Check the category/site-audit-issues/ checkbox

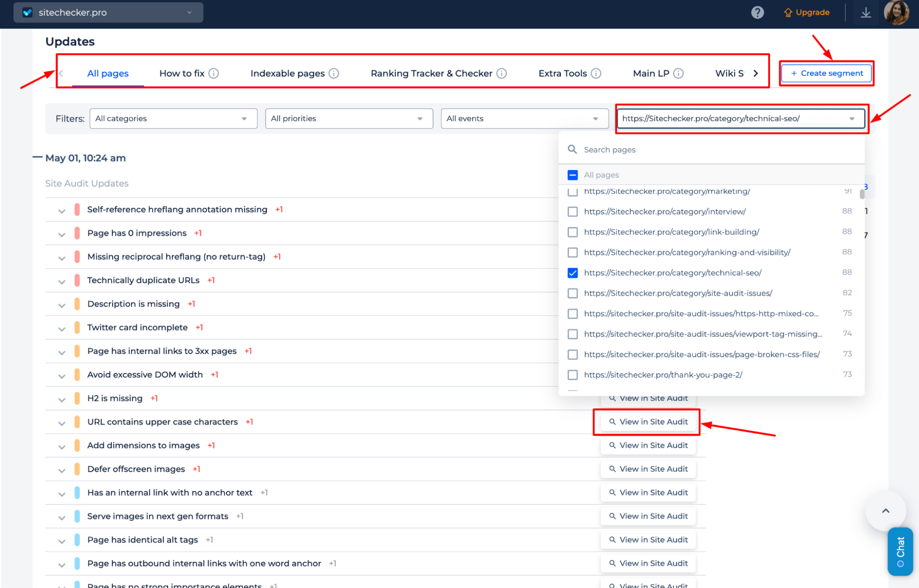[x=573, y=293]
